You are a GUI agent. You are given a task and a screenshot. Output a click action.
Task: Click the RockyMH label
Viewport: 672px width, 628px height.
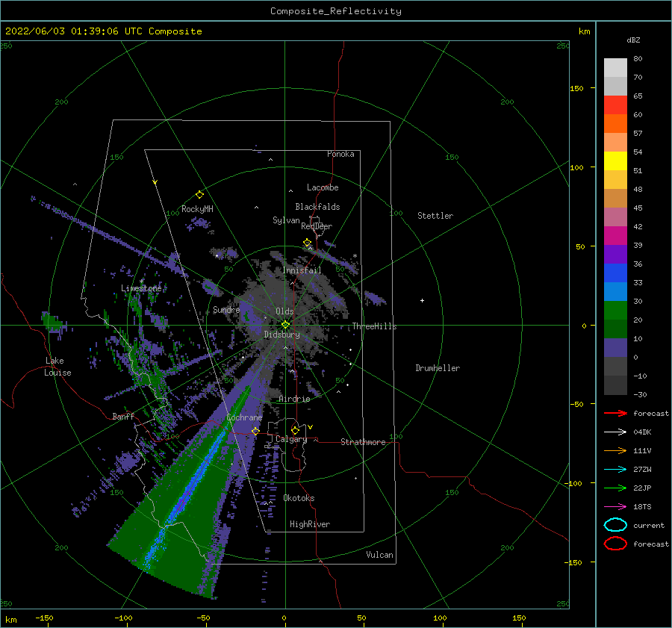[197, 209]
